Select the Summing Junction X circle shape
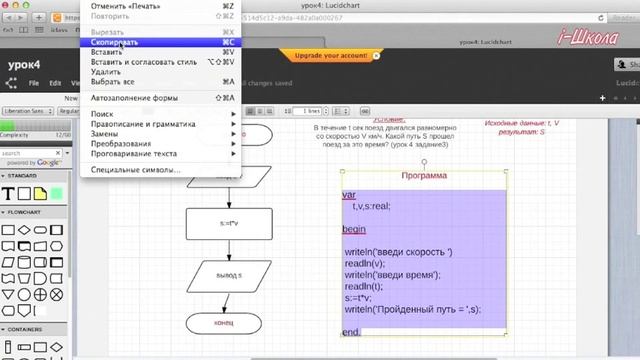640x360 pixels. pos(56,294)
